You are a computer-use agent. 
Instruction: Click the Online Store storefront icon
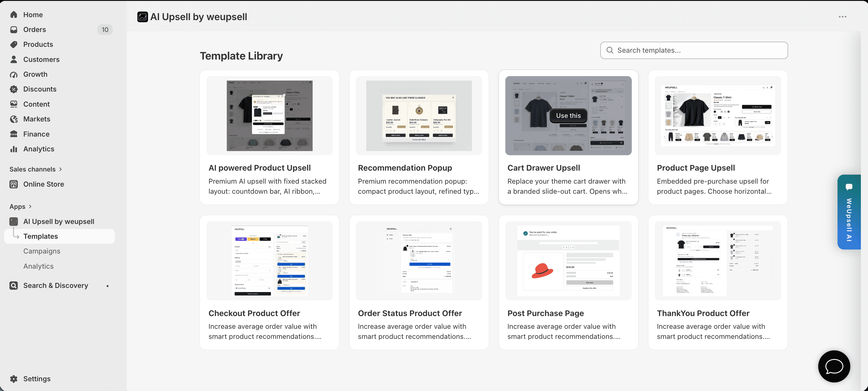(14, 184)
